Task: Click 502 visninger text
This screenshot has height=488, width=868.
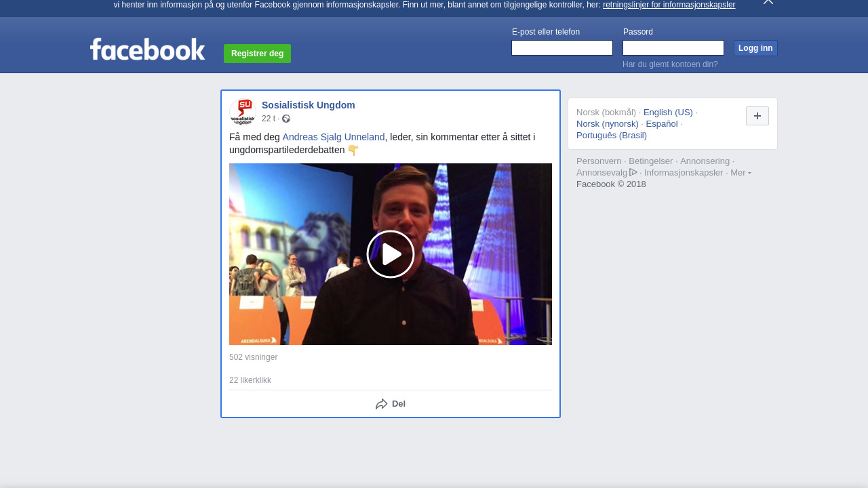Action: point(253,357)
